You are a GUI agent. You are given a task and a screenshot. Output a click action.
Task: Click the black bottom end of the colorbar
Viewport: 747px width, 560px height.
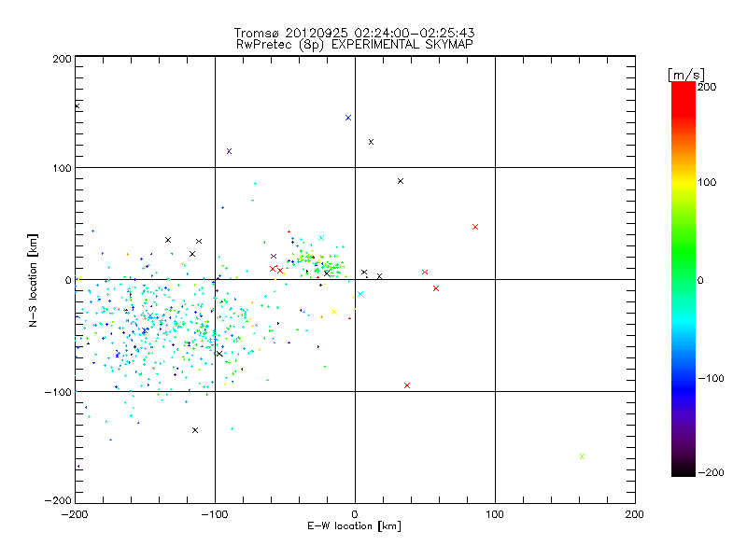684,469
